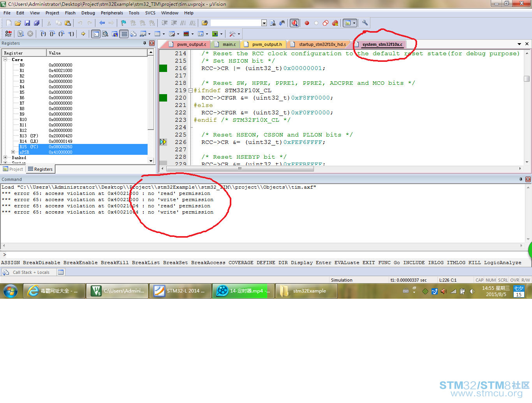
Task: Open the Window Layout dropdown arrow
Action: (354, 23)
